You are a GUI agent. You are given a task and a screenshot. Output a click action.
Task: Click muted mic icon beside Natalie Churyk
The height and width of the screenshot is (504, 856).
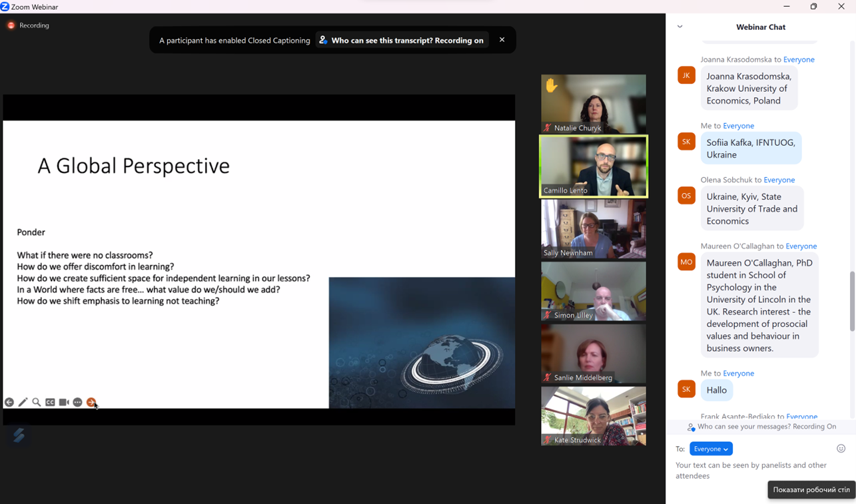coord(548,128)
